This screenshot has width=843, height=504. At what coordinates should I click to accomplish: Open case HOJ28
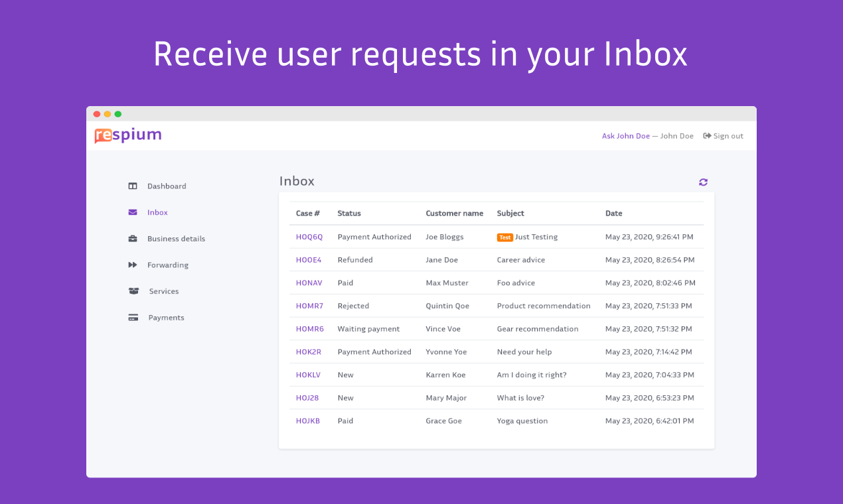coord(307,398)
